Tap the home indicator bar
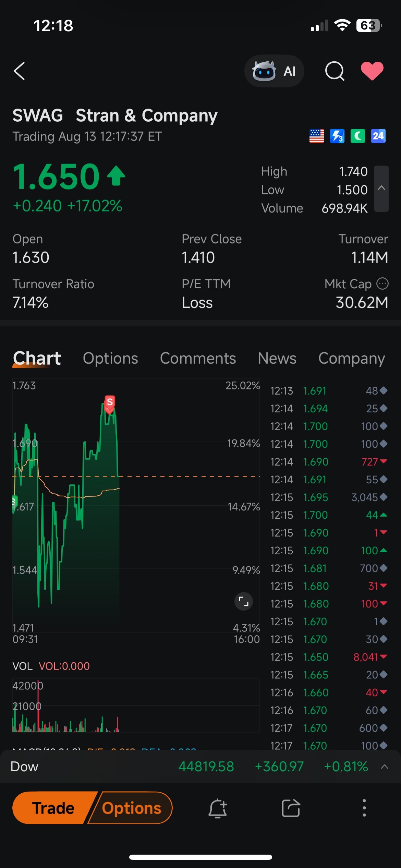 (x=200, y=857)
